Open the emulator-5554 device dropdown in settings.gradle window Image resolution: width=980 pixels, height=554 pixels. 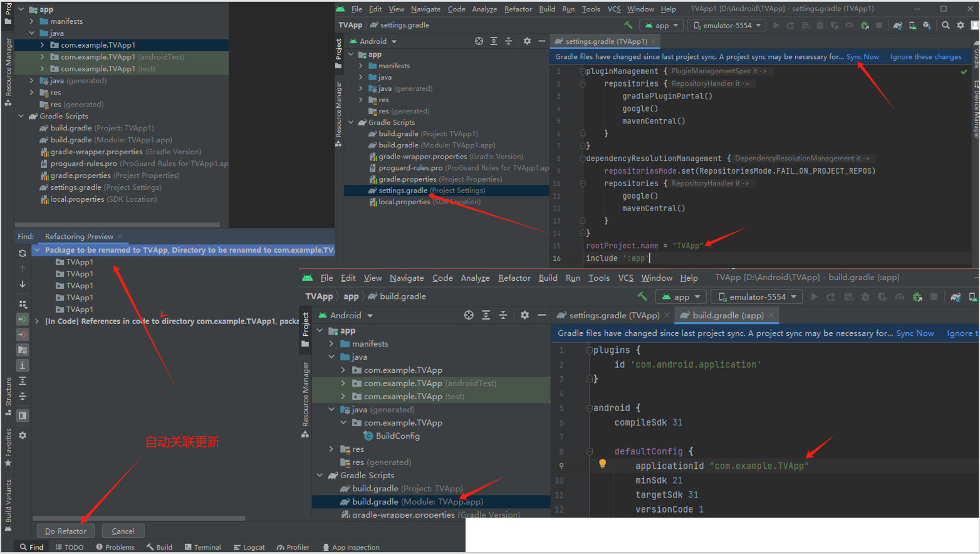click(727, 25)
